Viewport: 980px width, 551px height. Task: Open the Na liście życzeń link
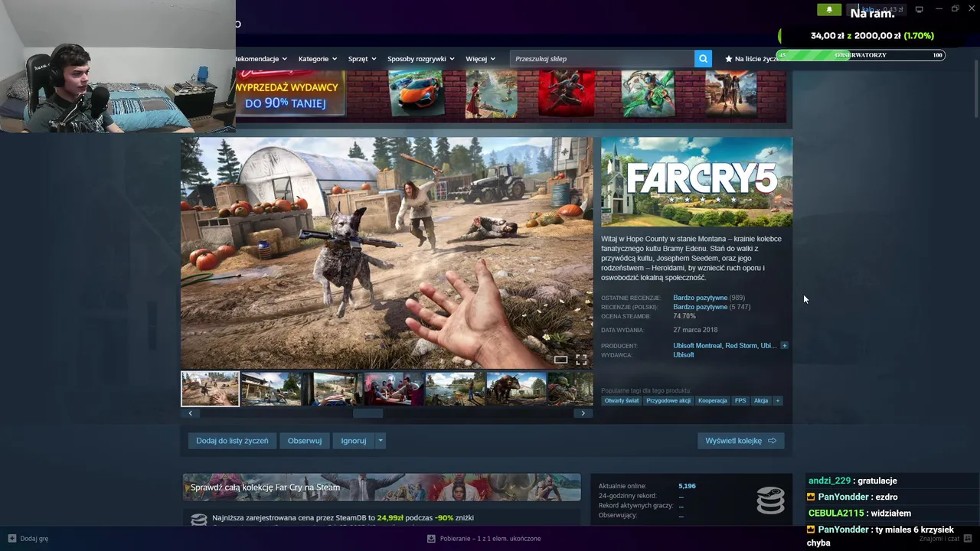click(756, 59)
